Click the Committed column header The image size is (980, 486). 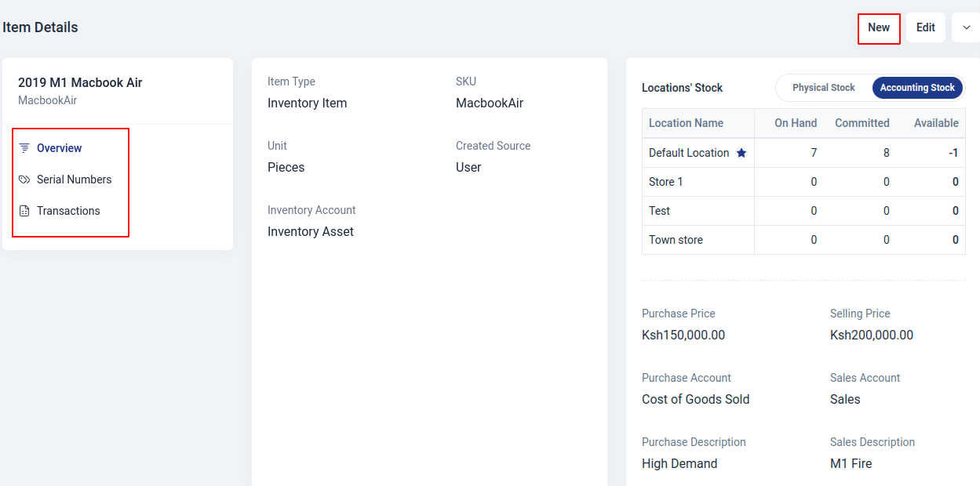[x=862, y=123]
